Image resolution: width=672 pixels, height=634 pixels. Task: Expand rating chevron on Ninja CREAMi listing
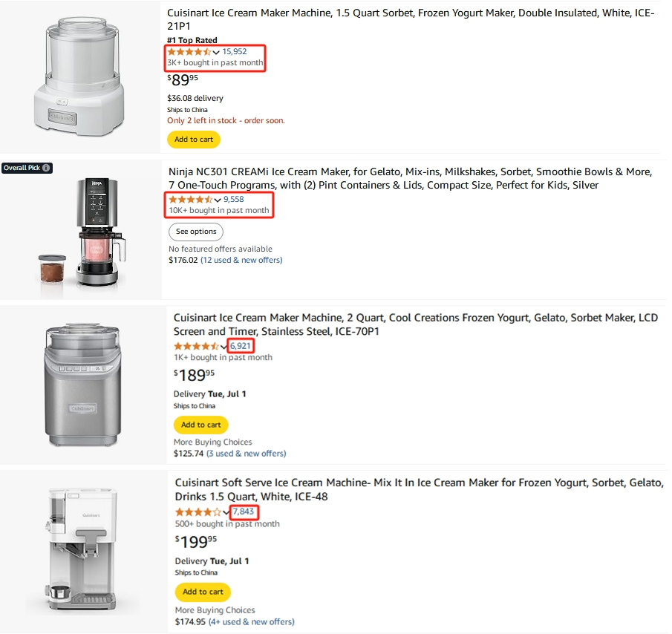click(218, 200)
